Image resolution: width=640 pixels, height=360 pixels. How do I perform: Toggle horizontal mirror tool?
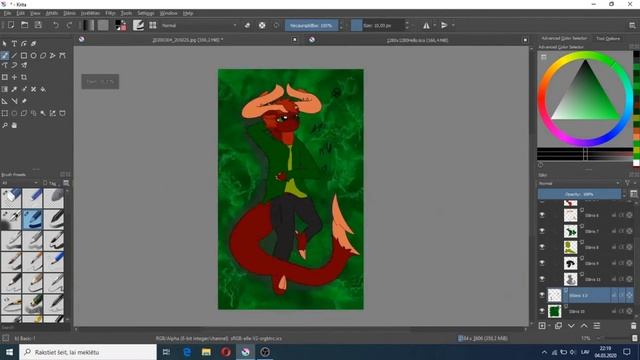click(x=426, y=25)
